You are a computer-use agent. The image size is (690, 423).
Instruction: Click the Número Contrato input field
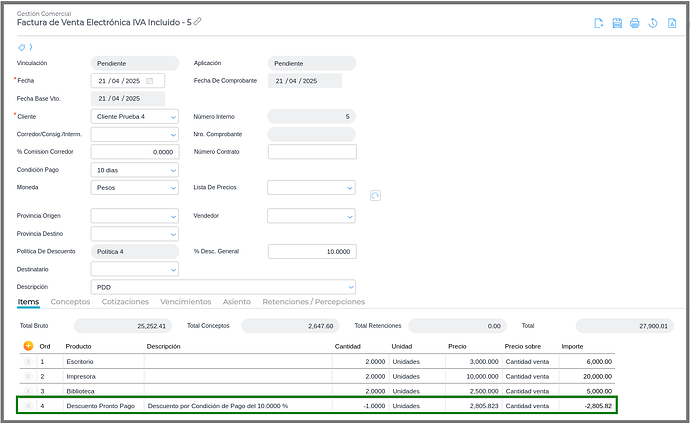(x=311, y=152)
